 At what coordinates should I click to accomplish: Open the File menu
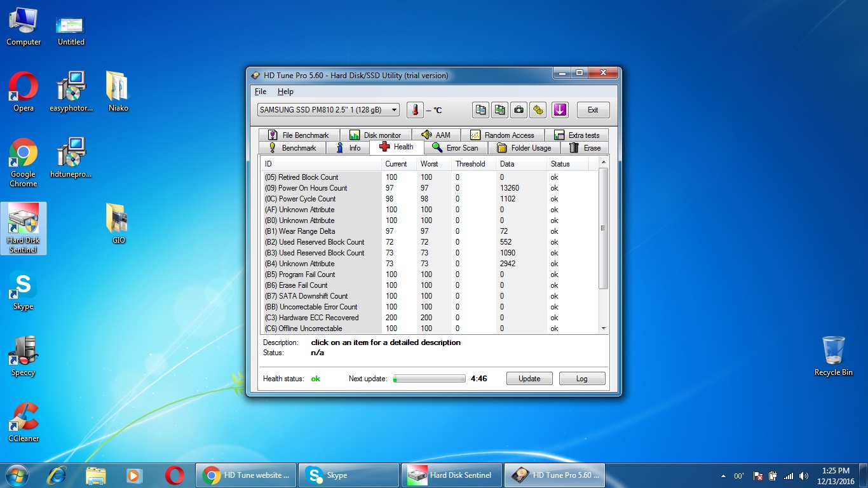(261, 91)
